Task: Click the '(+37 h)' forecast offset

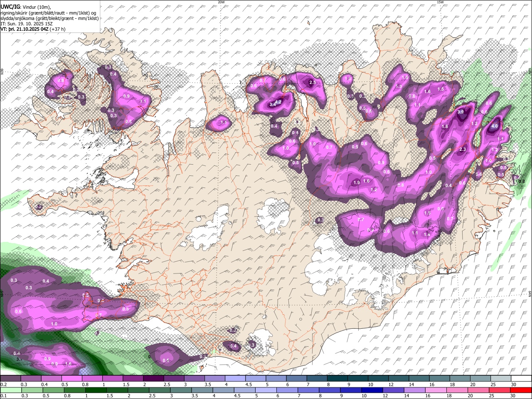Action: [58, 30]
